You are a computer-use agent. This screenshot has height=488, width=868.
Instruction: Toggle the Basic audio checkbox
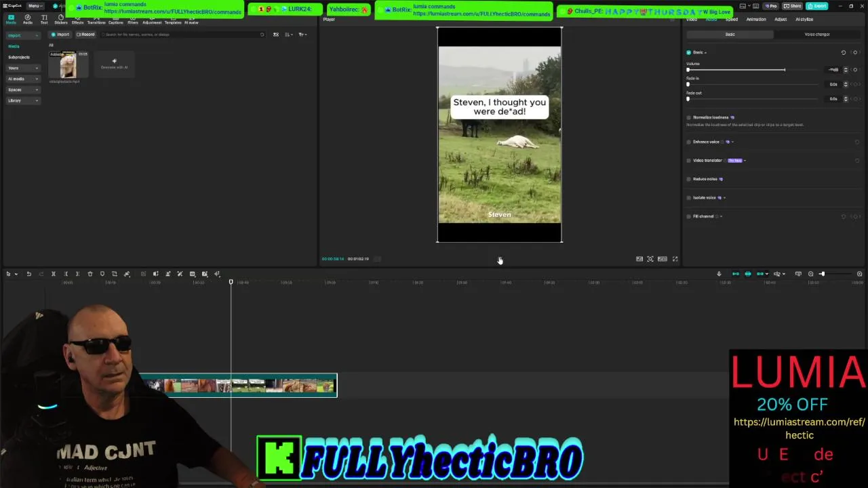pos(688,52)
